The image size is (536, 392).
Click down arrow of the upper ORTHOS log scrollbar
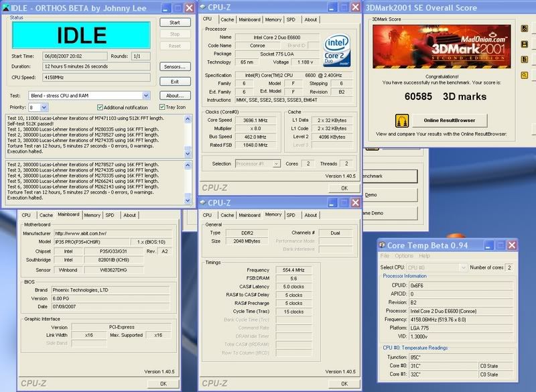(188, 153)
